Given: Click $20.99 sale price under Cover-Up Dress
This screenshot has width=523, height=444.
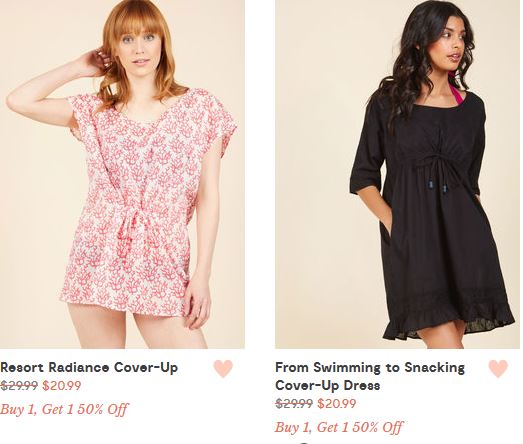Looking at the screenshot, I should (x=337, y=404).
